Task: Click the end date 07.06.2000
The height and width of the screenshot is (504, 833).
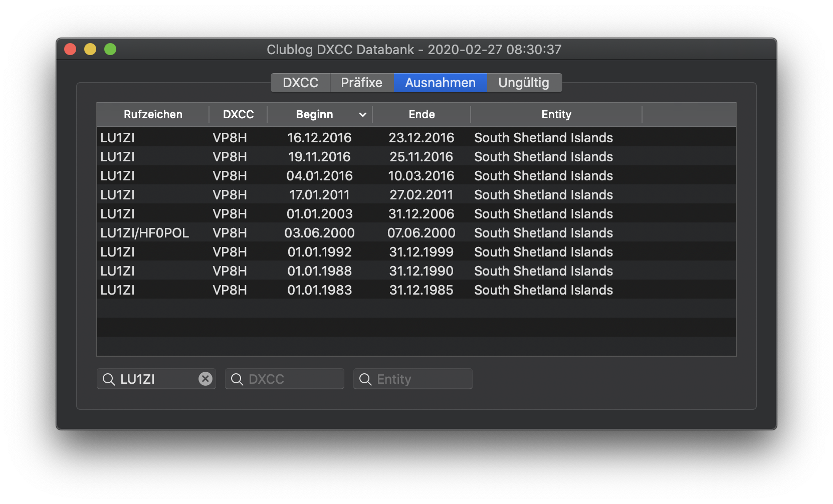Action: click(x=422, y=233)
